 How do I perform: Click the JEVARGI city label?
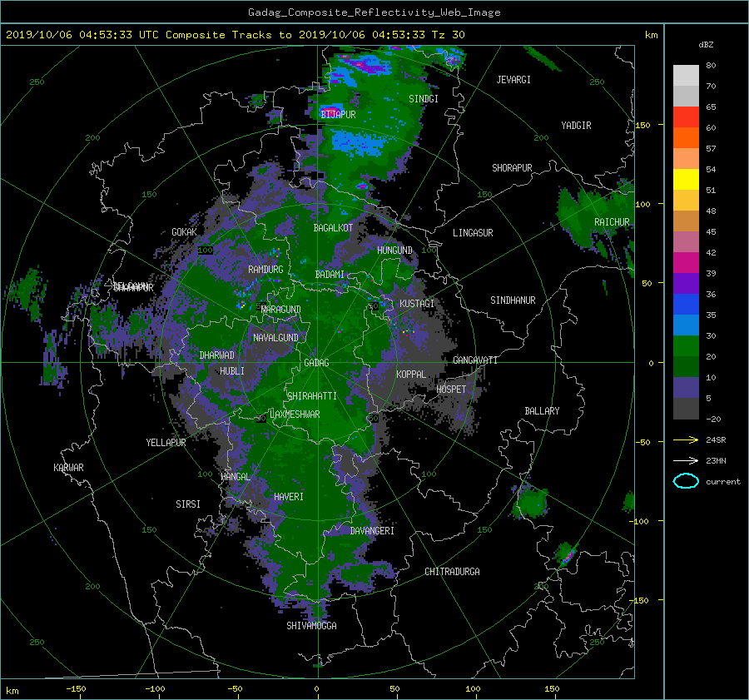513,80
